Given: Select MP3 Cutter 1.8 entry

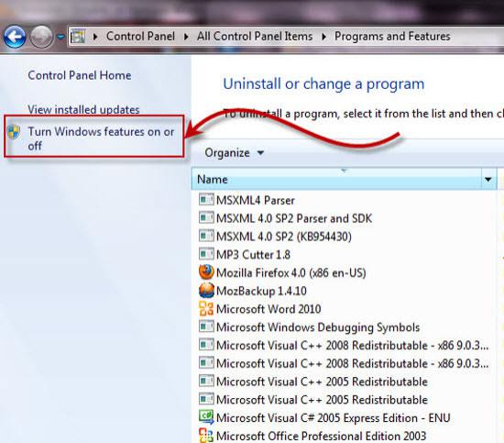Looking at the screenshot, I should (x=253, y=254).
